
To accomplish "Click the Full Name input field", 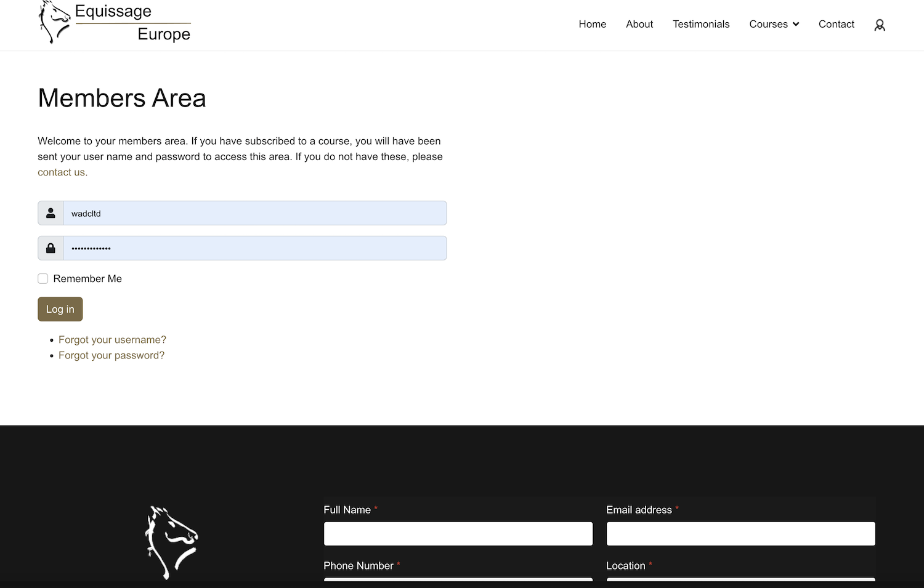I will (458, 534).
